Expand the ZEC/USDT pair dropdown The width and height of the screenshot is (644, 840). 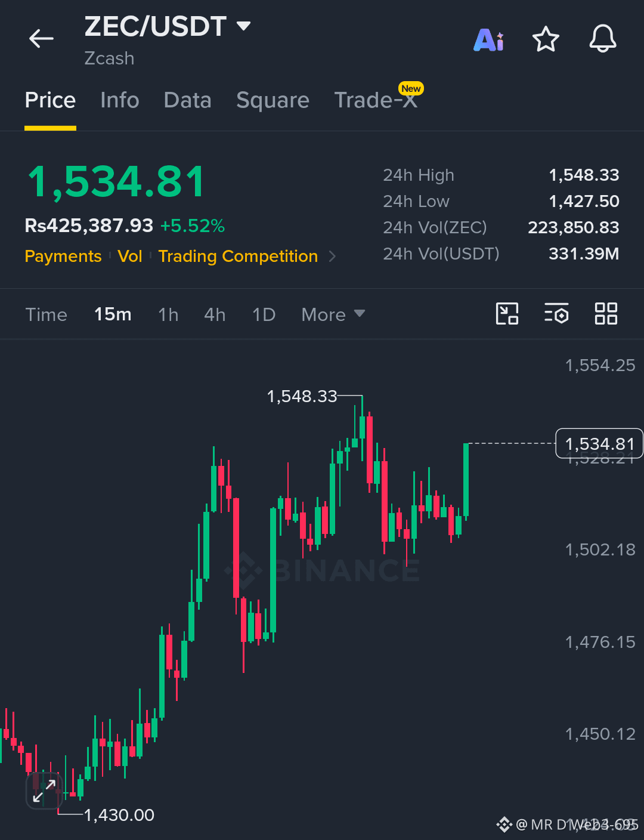point(243,26)
